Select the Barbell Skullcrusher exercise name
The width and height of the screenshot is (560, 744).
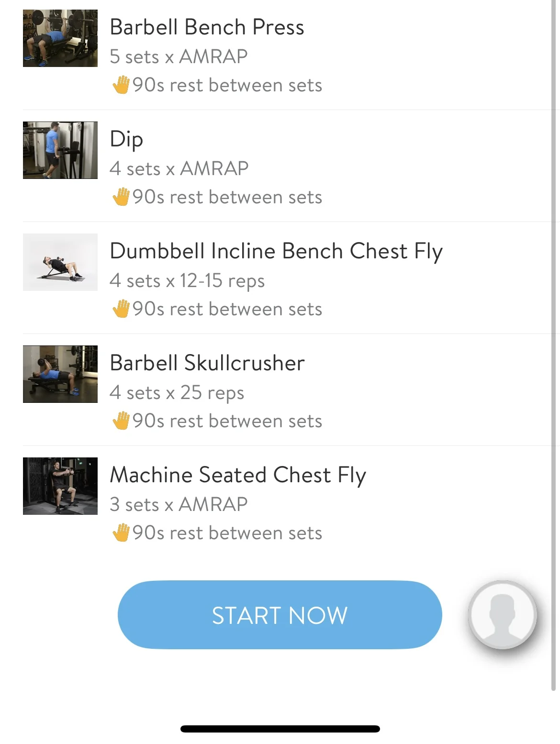(x=207, y=363)
